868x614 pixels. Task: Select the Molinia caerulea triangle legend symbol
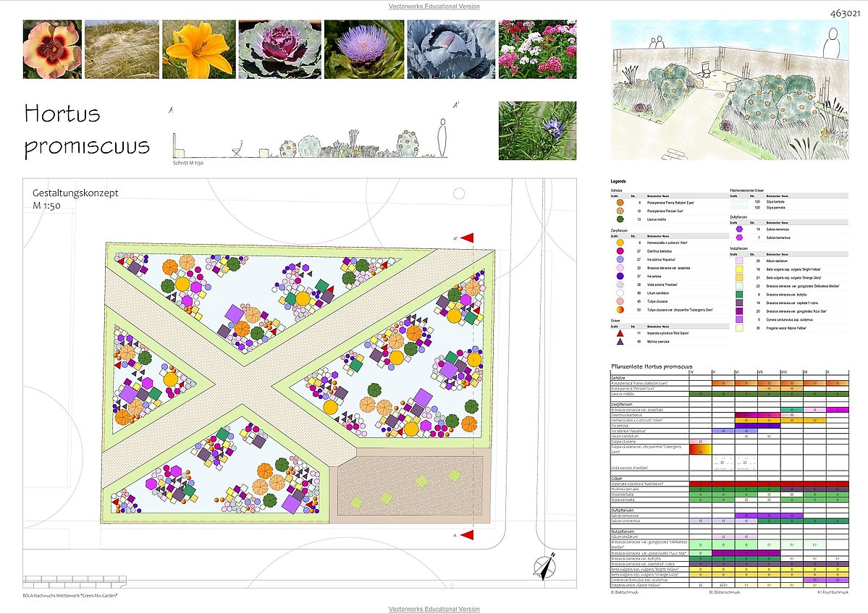point(620,342)
